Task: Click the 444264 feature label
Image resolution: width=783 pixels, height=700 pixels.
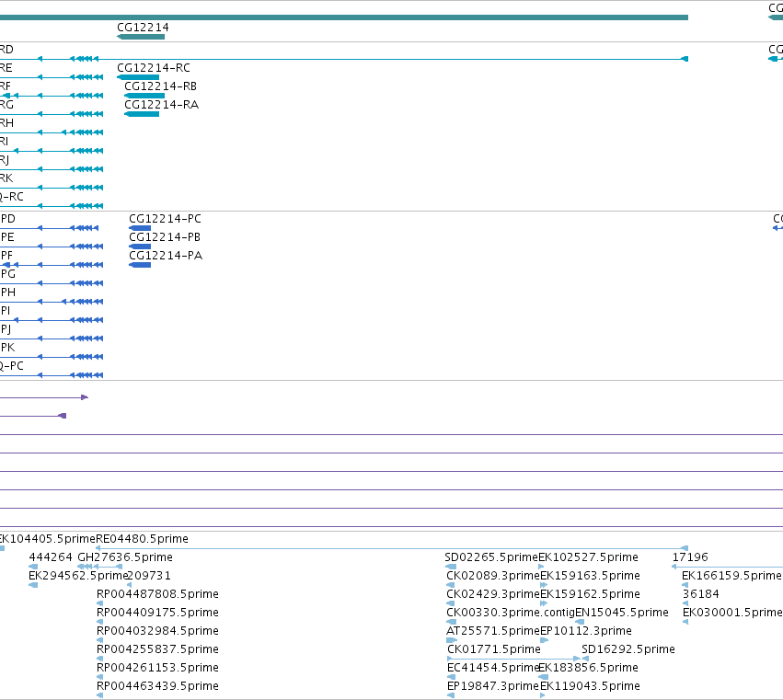Action: click(51, 557)
